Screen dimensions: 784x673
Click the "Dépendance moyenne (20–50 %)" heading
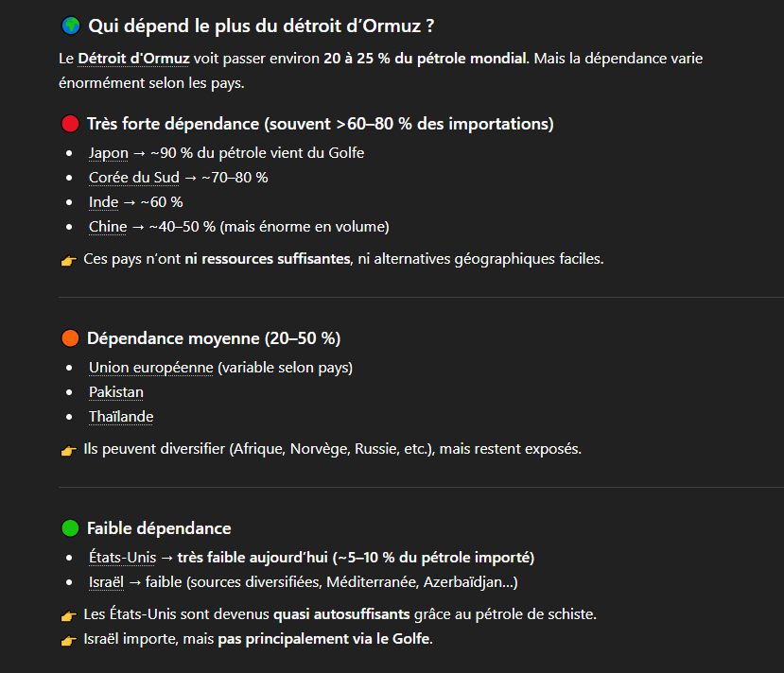[x=214, y=338]
